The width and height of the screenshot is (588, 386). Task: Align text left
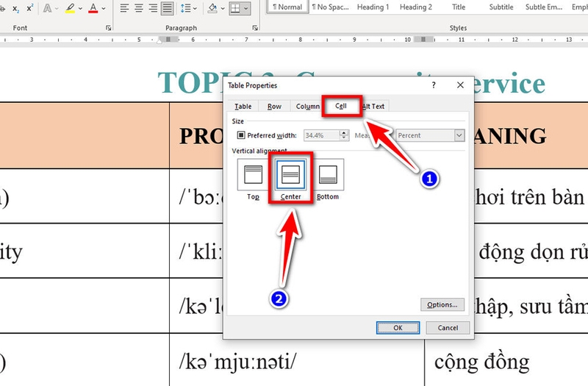pyautogui.click(x=124, y=8)
